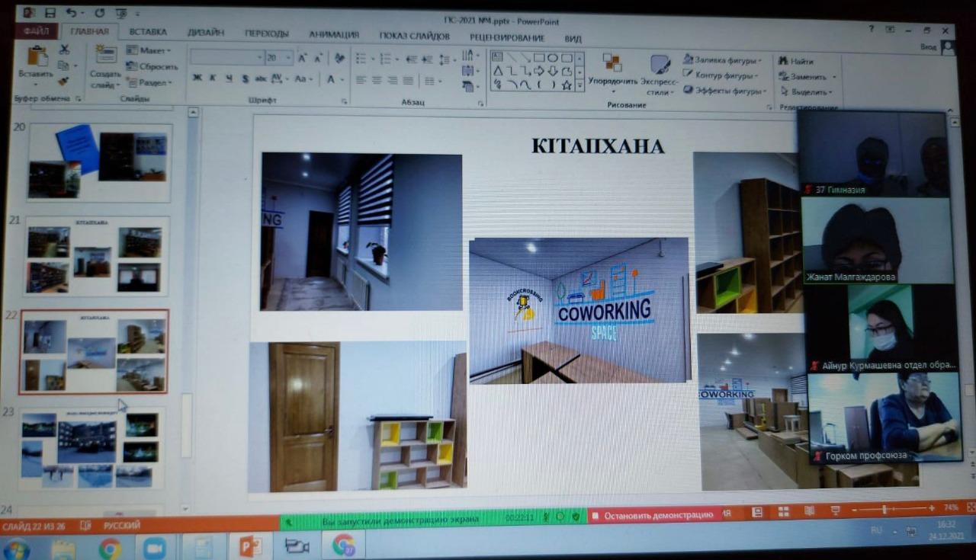
Task: Select the oval shape in the shapes gallery
Action: click(552, 57)
